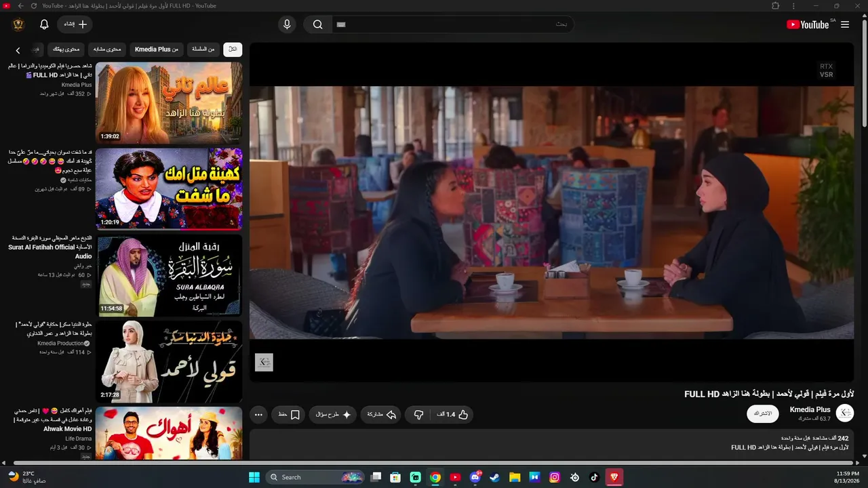Open the Kmedia Plus channel name link

tap(810, 409)
